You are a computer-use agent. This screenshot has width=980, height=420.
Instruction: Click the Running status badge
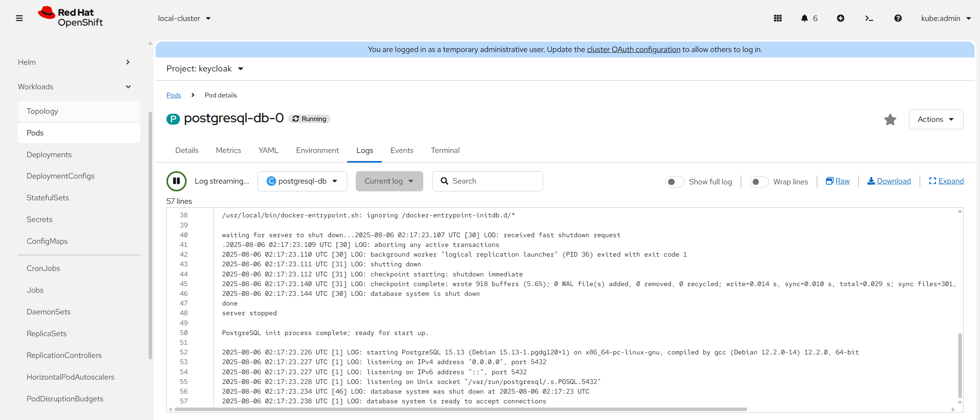pos(309,119)
